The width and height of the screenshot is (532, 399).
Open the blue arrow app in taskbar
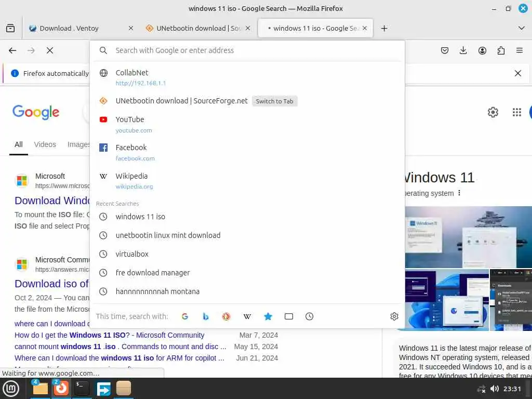click(103, 389)
